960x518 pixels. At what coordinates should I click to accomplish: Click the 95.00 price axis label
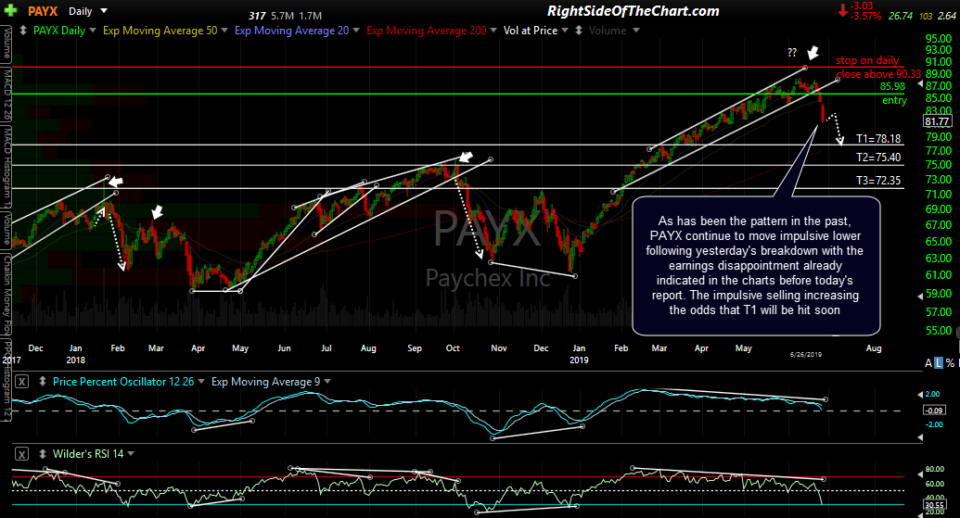(939, 38)
